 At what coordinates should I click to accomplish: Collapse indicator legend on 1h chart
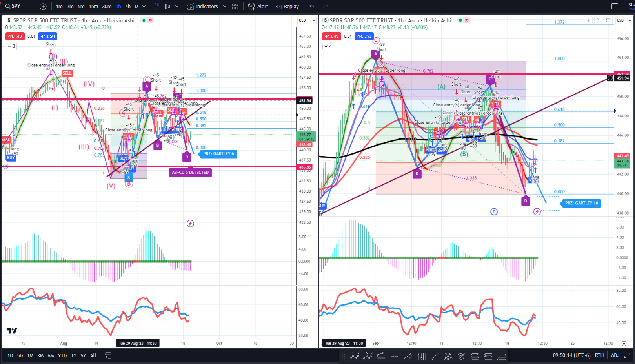[x=328, y=46]
